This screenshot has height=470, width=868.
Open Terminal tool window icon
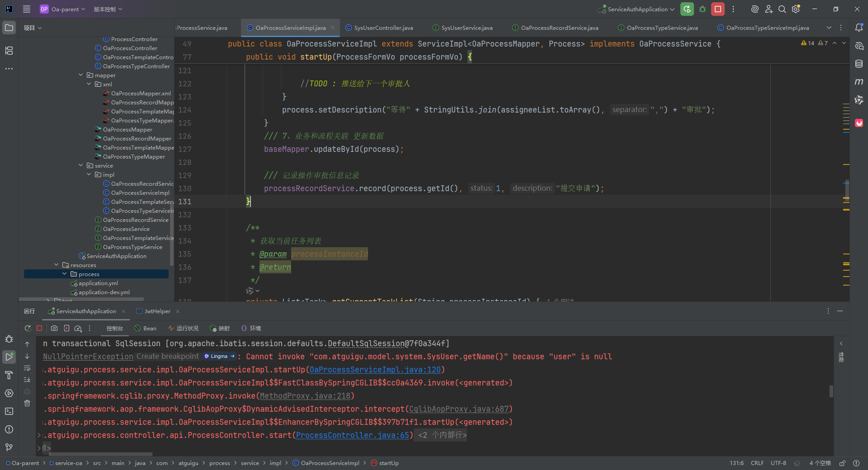tap(9, 411)
